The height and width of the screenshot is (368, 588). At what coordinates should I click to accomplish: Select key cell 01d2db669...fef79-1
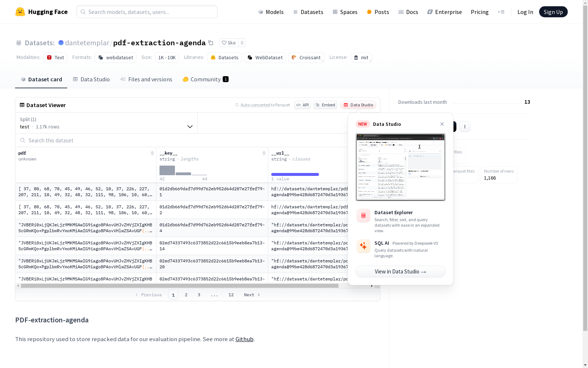point(212,192)
